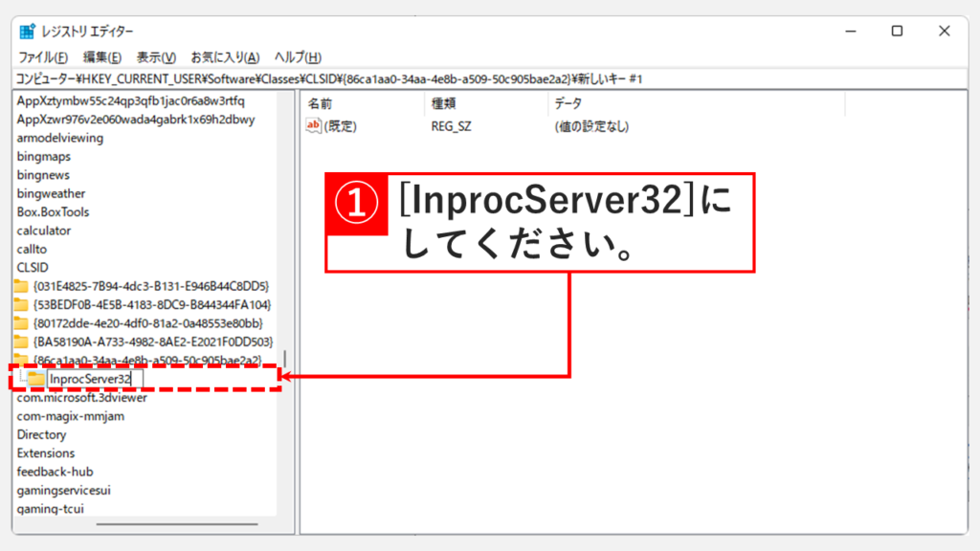Click the folder icon beside InprocServer32
980x551 pixels.
pyautogui.click(x=36, y=379)
